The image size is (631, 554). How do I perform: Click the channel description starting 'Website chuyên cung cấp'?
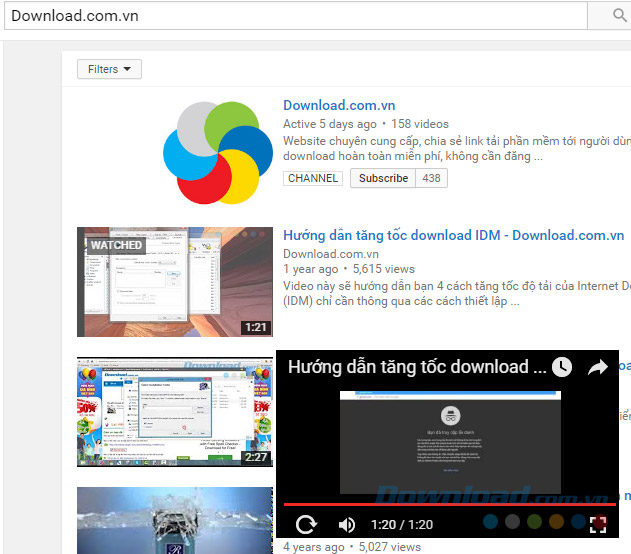[457, 148]
